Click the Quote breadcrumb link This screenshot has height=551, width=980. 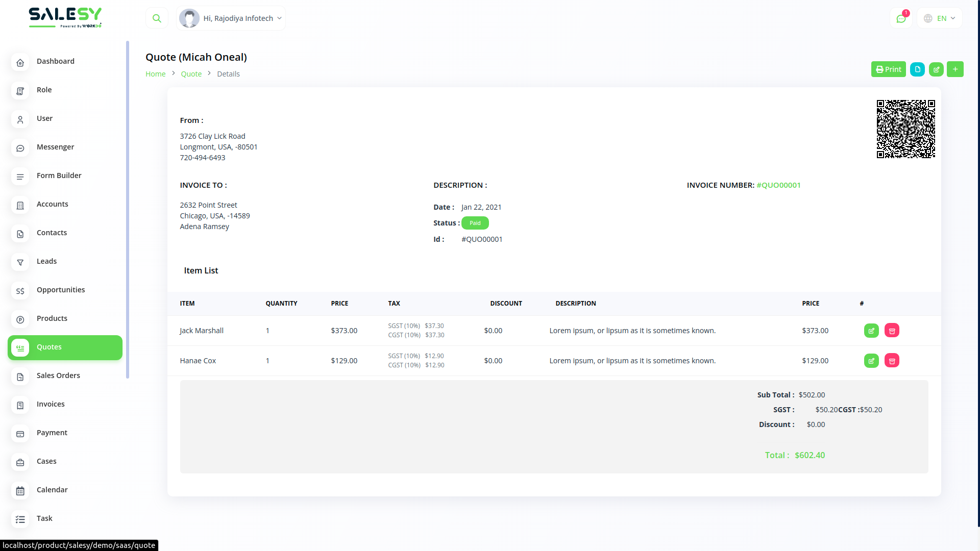click(191, 74)
